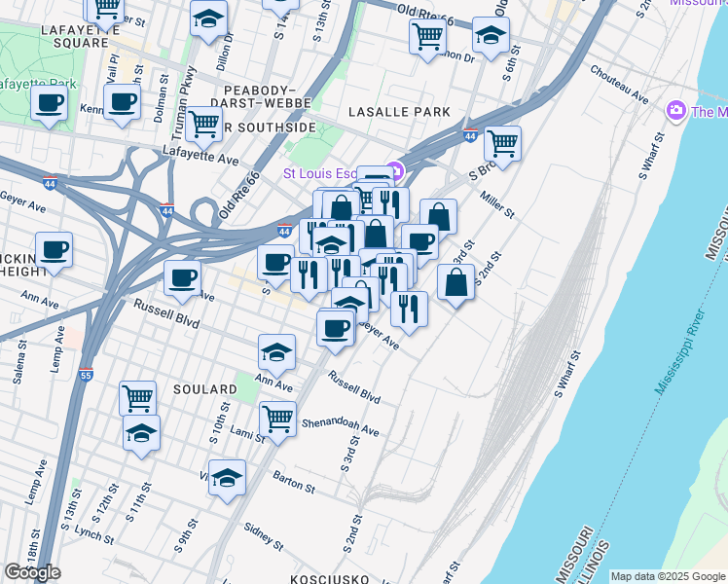Click the Shenandoah Ave street label

coord(341,427)
